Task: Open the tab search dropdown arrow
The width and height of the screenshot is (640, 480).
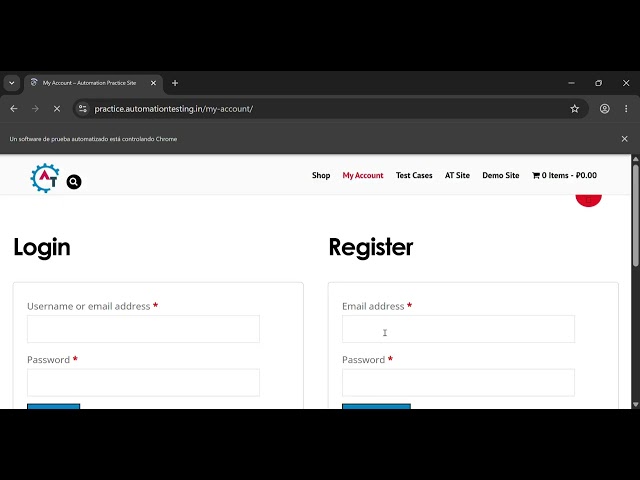Action: [12, 83]
